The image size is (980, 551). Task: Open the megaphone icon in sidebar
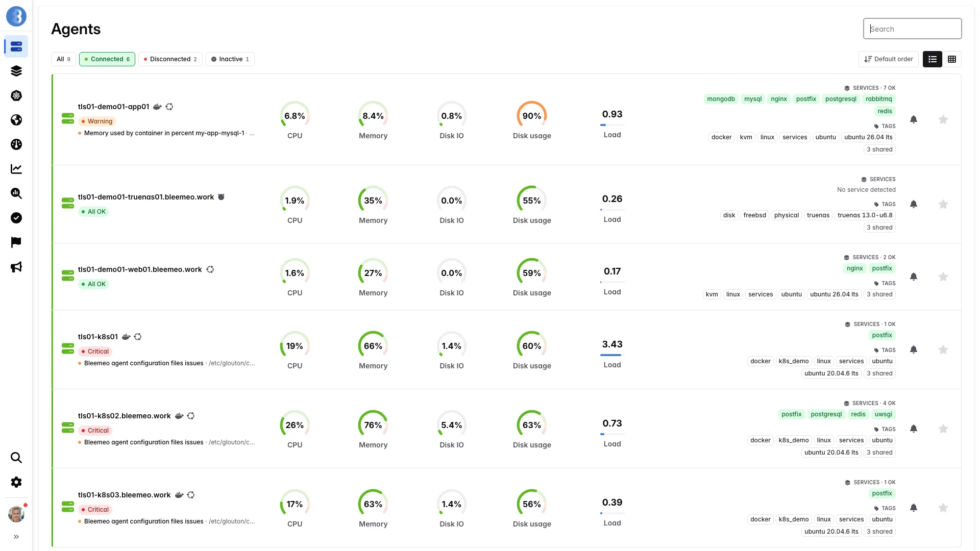pyautogui.click(x=16, y=267)
